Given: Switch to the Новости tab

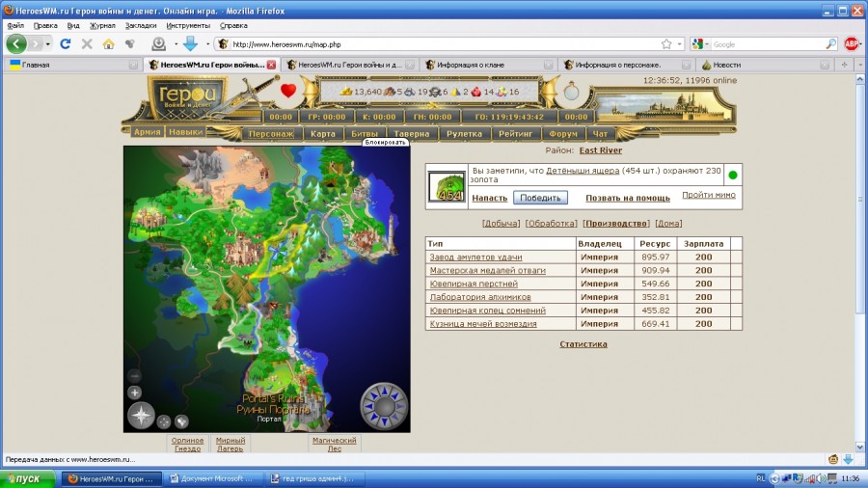Looking at the screenshot, I should coord(766,65).
